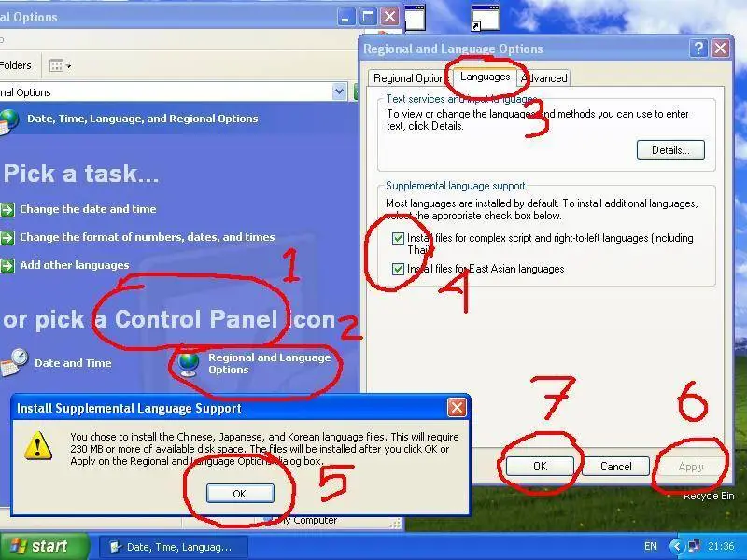
Task: Close the Control Panel window
Action: [389, 17]
